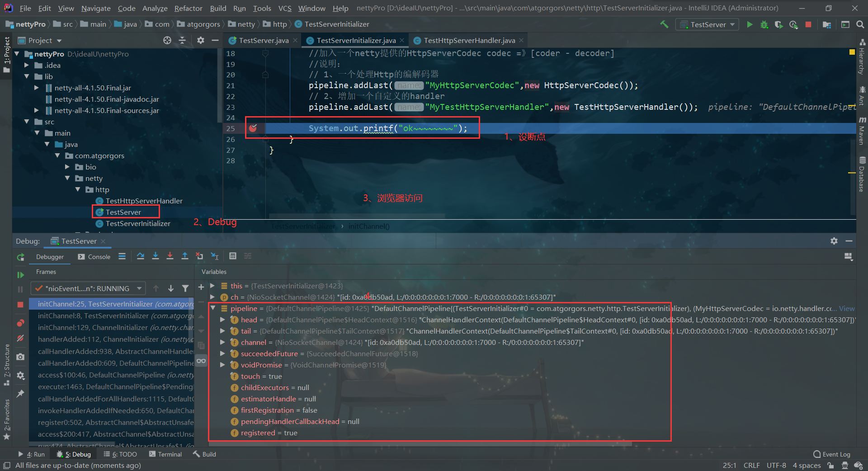Select TestServerInitializer in project tree
Image resolution: width=868 pixels, height=471 pixels.
(x=138, y=223)
